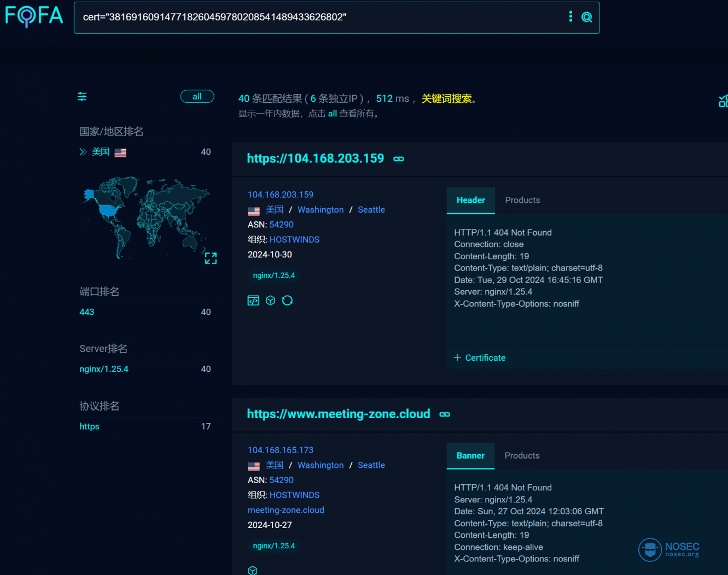Select the Banner tab
This screenshot has height=575, width=728.
pyautogui.click(x=470, y=456)
